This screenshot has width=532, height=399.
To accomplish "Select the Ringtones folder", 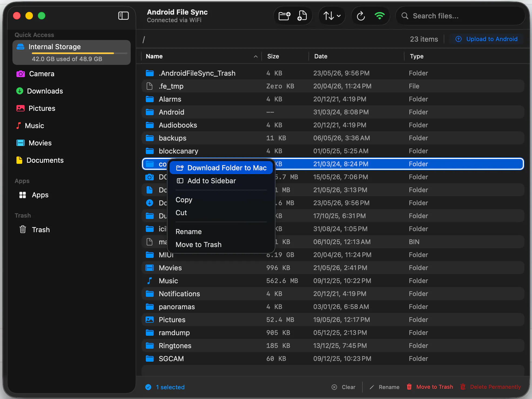I will click(333, 346).
